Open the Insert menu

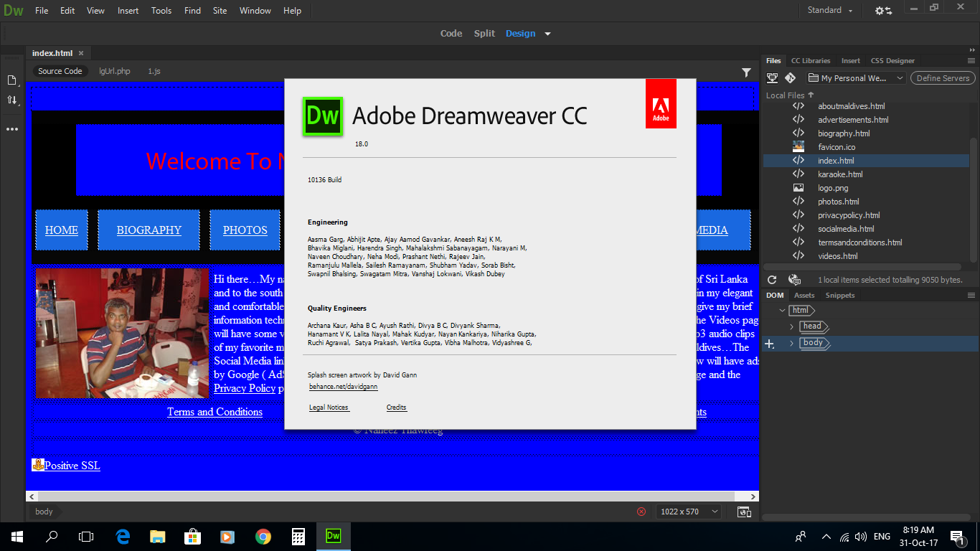click(x=128, y=11)
